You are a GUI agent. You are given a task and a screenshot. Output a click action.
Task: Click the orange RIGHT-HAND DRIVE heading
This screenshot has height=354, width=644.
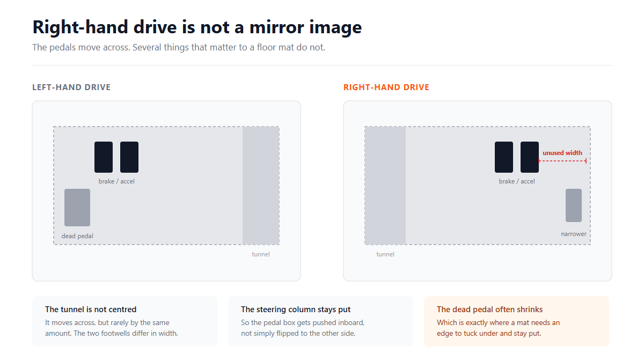pos(386,87)
